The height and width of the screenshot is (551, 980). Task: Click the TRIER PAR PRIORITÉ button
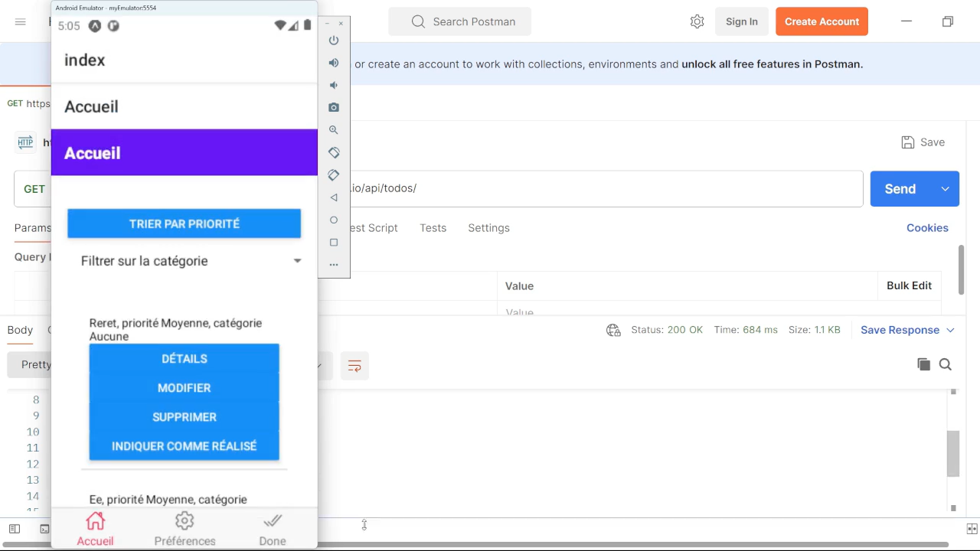(184, 223)
